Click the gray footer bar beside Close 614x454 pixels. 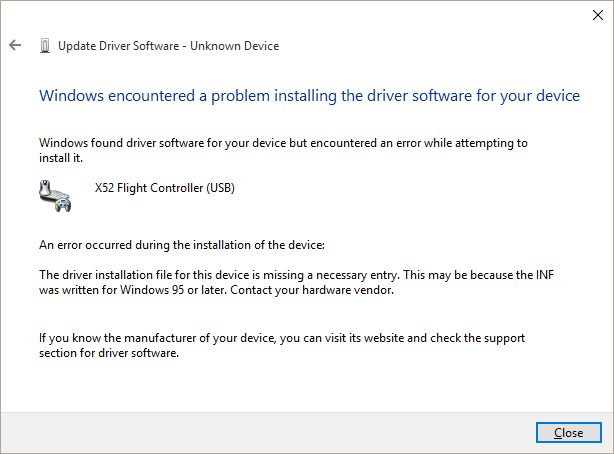pos(268,432)
